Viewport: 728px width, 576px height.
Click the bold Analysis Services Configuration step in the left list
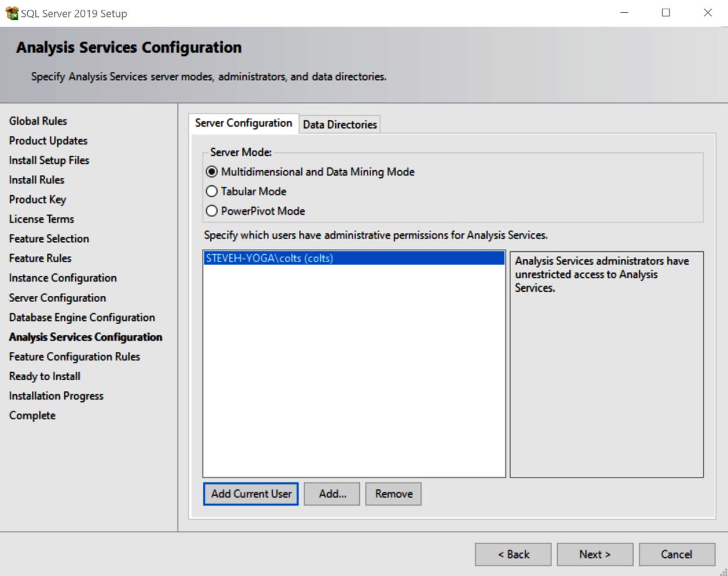click(x=86, y=337)
